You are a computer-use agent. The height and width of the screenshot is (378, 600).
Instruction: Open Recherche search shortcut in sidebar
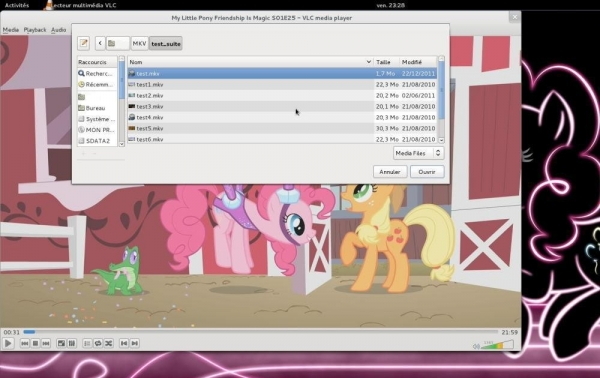pos(97,73)
